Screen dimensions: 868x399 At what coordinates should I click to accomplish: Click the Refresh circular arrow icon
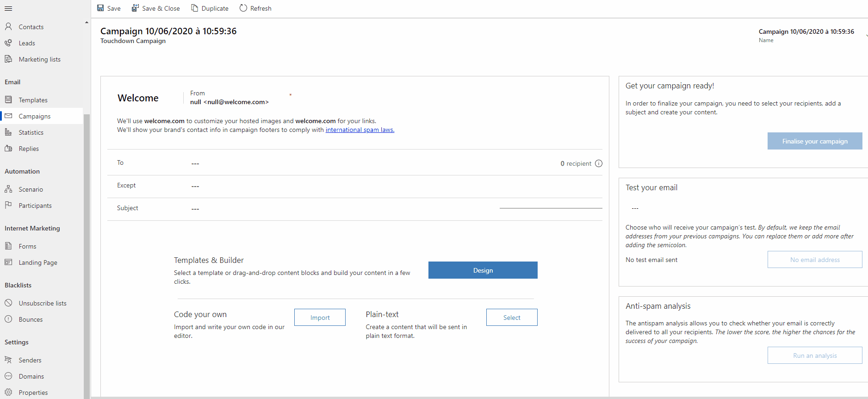point(243,8)
